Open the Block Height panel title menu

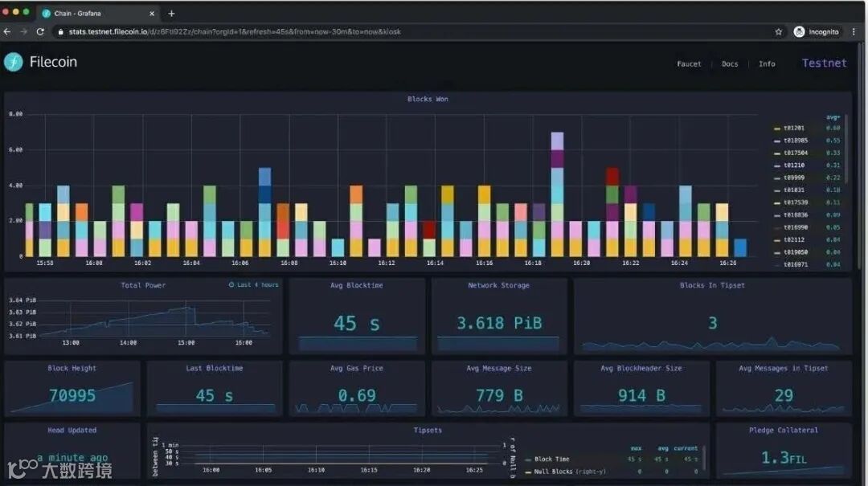72,368
